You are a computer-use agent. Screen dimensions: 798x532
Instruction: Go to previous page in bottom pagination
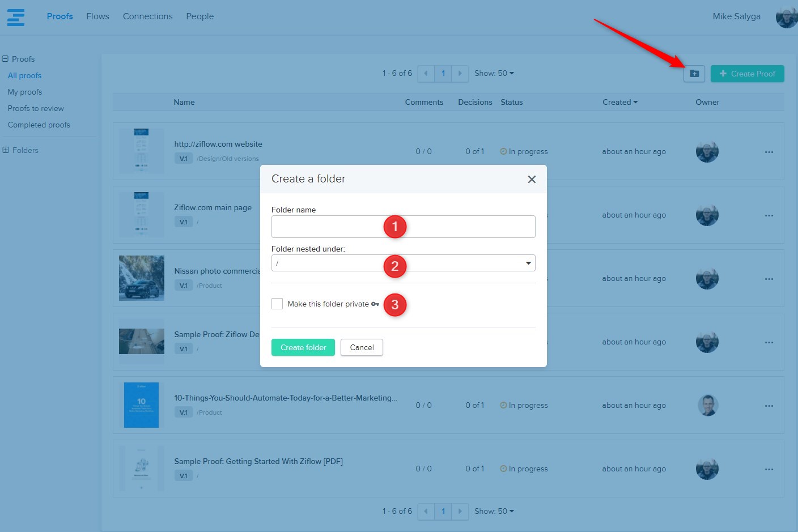[426, 512]
